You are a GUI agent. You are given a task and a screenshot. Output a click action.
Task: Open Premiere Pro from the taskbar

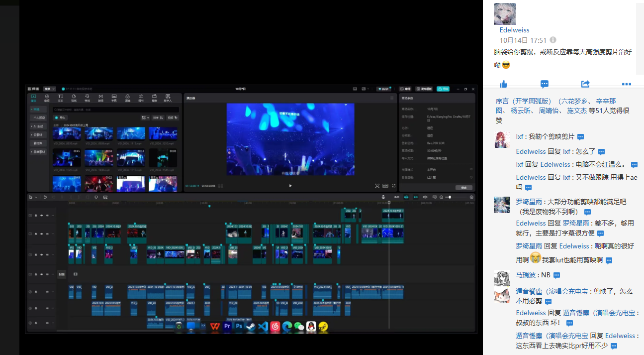point(227,326)
